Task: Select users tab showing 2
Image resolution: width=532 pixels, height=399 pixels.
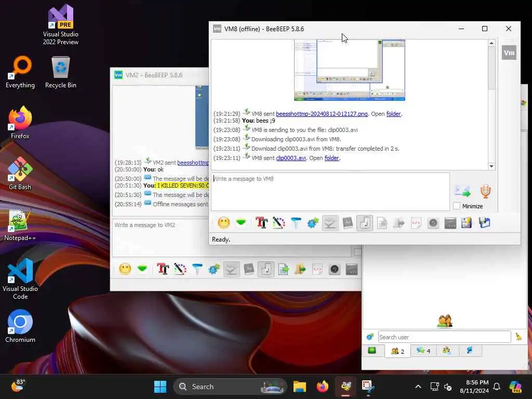Action: [397, 351]
